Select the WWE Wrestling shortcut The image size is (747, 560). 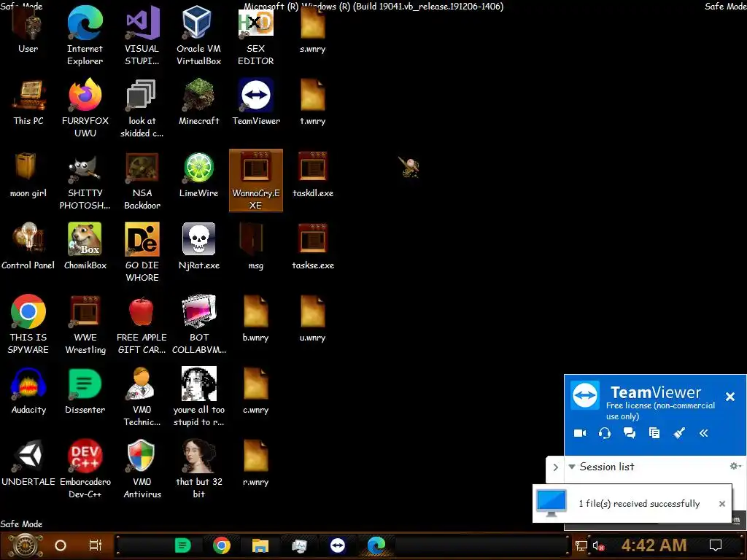(x=85, y=325)
